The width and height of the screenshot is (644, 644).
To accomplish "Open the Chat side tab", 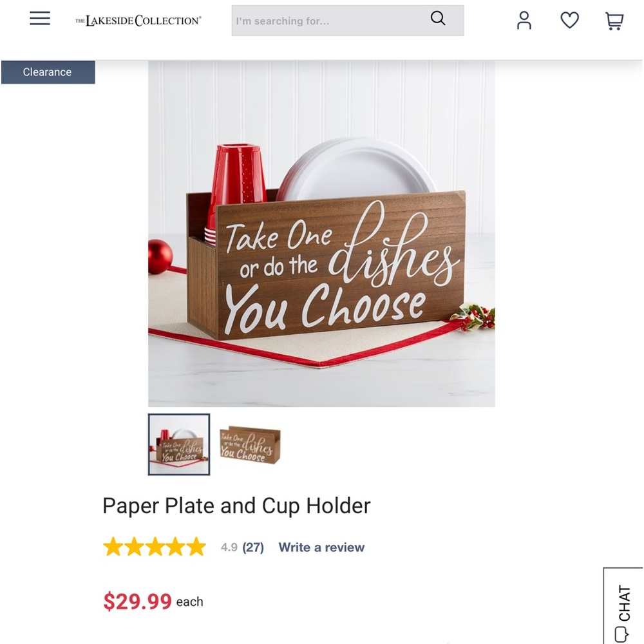I will click(x=623, y=606).
